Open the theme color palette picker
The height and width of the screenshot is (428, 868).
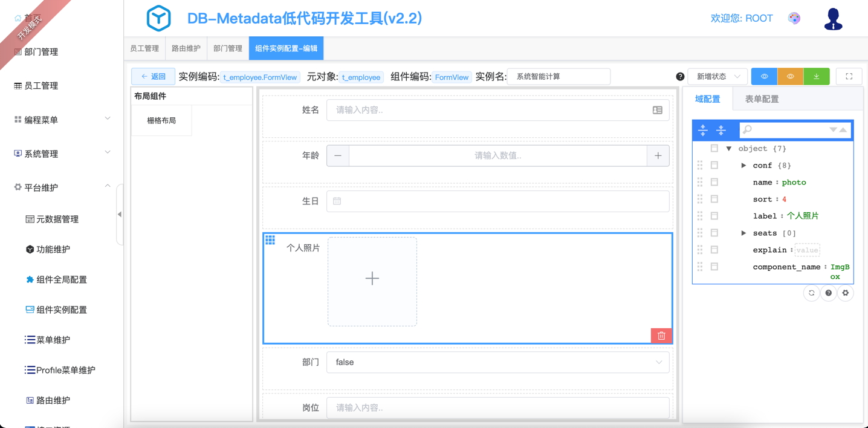(x=794, y=19)
